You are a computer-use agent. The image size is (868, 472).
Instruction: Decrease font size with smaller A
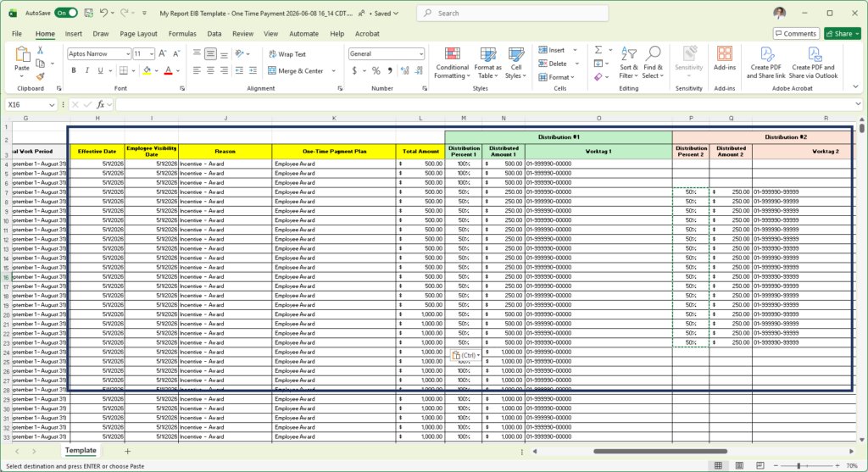(176, 53)
